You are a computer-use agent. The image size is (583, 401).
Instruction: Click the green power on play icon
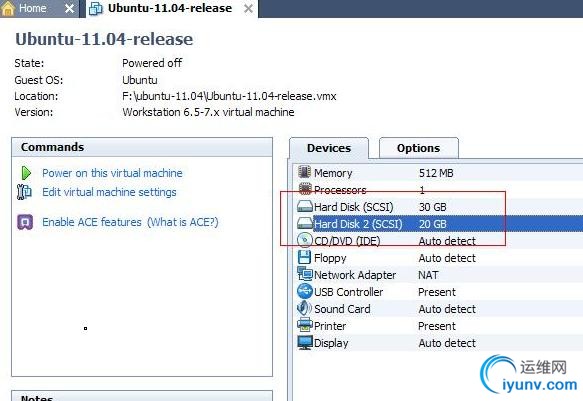[26, 173]
